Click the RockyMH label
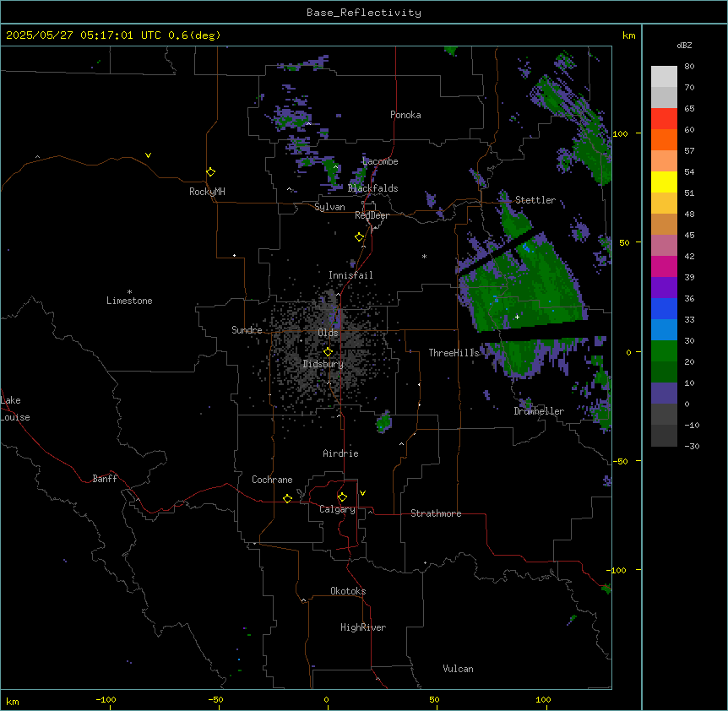This screenshot has width=728, height=711. pos(207,192)
